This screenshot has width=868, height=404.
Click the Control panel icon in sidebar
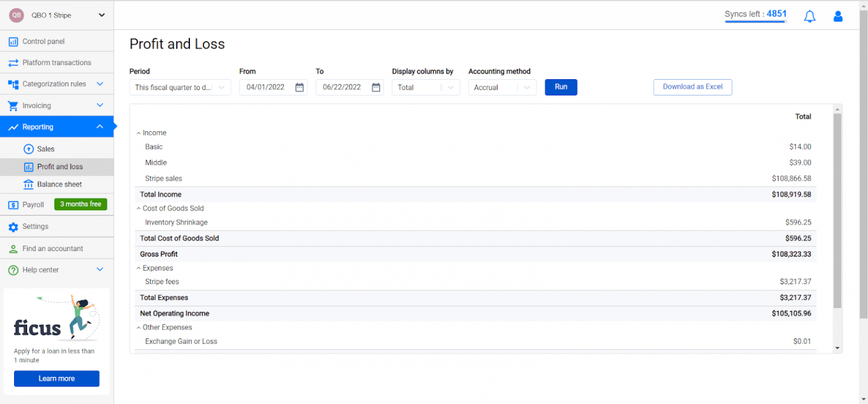(13, 41)
